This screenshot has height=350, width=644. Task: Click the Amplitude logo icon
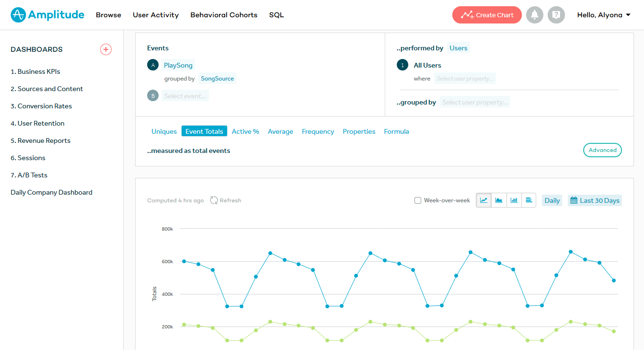point(18,15)
